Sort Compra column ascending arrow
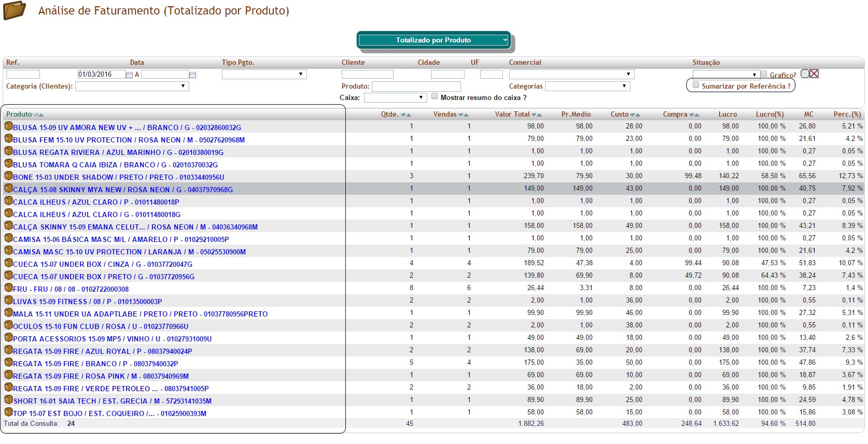Image resolution: width=868 pixels, height=444 pixels. point(697,115)
